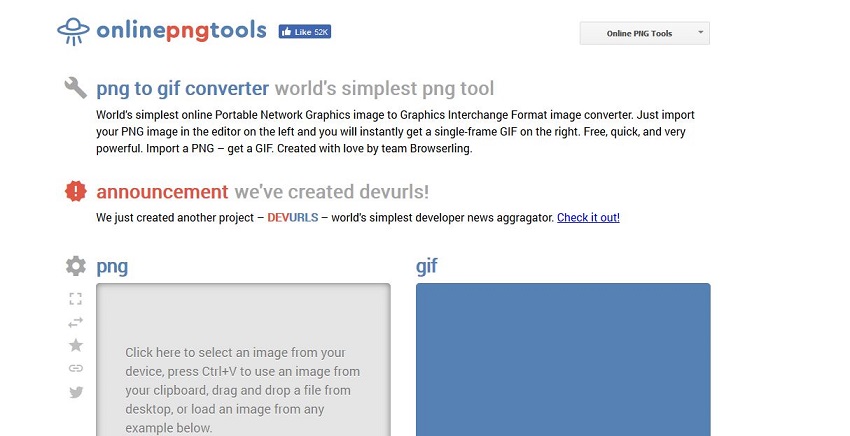Copy link using chain link icon

click(76, 368)
